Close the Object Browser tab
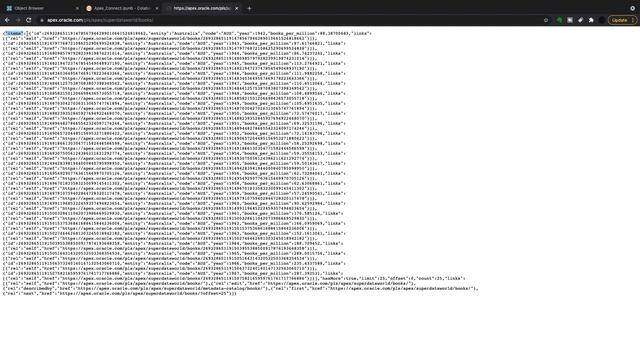The width and height of the screenshot is (640, 360). 77,8
